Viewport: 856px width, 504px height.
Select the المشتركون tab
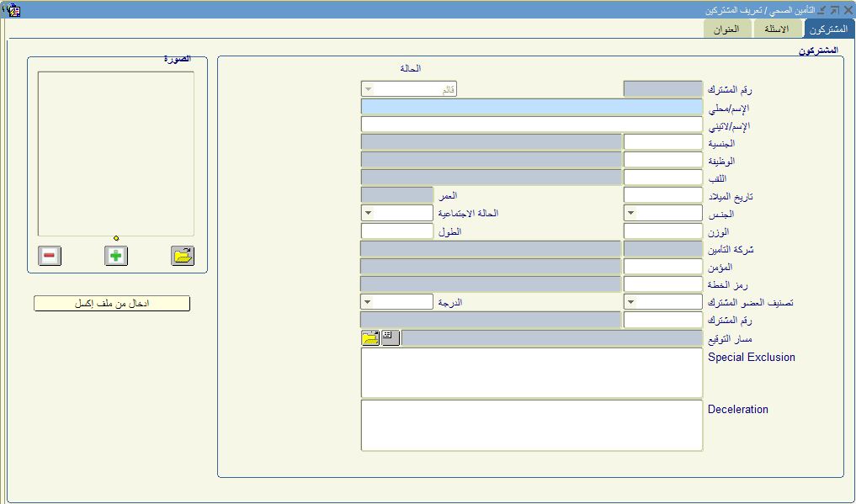[x=826, y=29]
